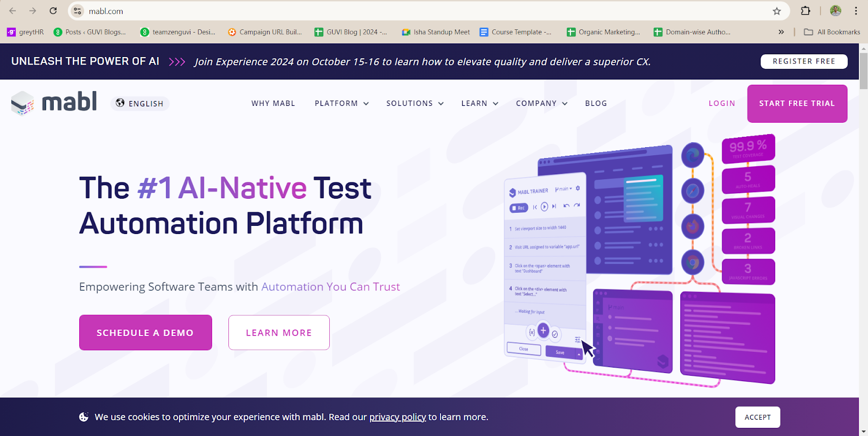
Task: Open the Course Template bookmark
Action: click(x=515, y=32)
